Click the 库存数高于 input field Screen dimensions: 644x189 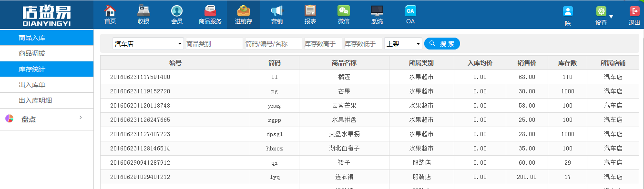323,44
